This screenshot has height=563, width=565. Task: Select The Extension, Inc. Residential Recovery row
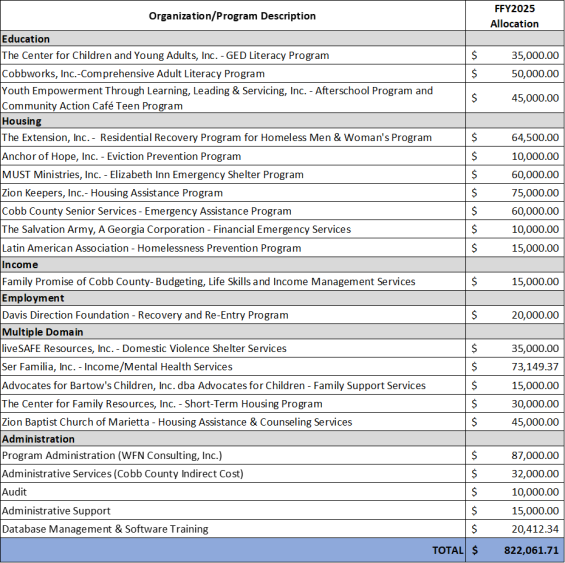click(x=217, y=137)
